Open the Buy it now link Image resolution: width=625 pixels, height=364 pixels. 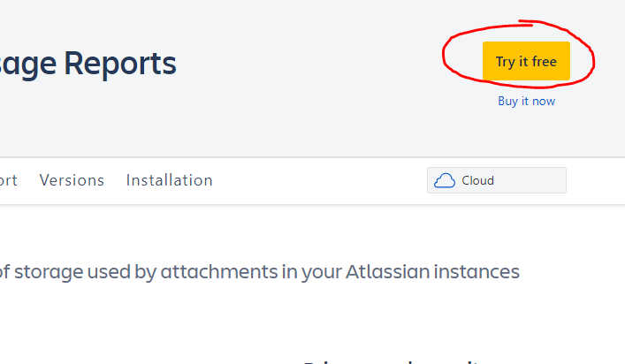click(526, 102)
